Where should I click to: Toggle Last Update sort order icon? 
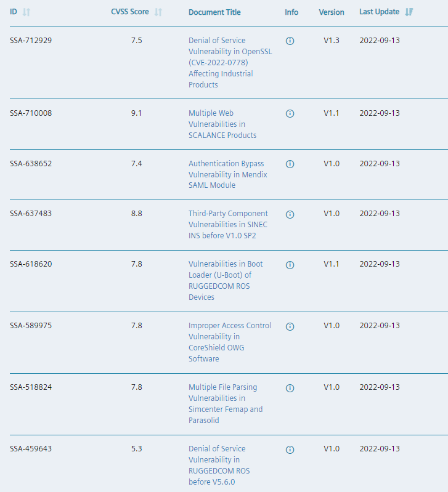point(409,12)
